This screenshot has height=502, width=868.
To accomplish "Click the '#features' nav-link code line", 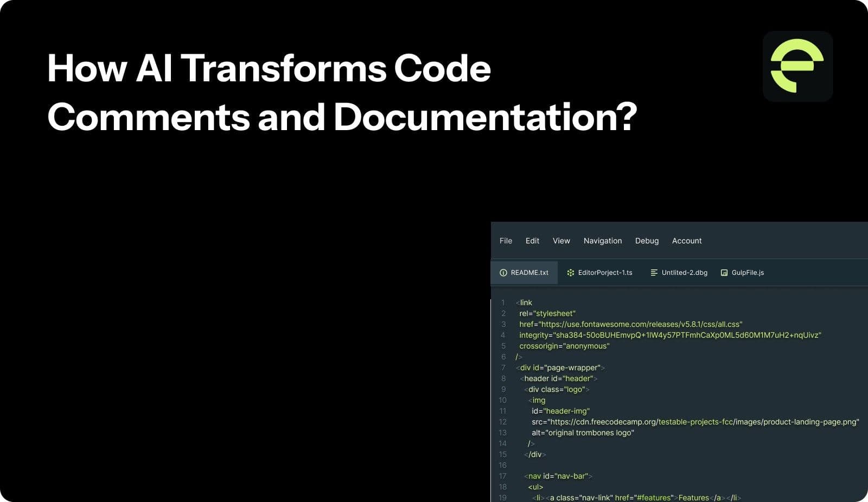I will pyautogui.click(x=636, y=497).
